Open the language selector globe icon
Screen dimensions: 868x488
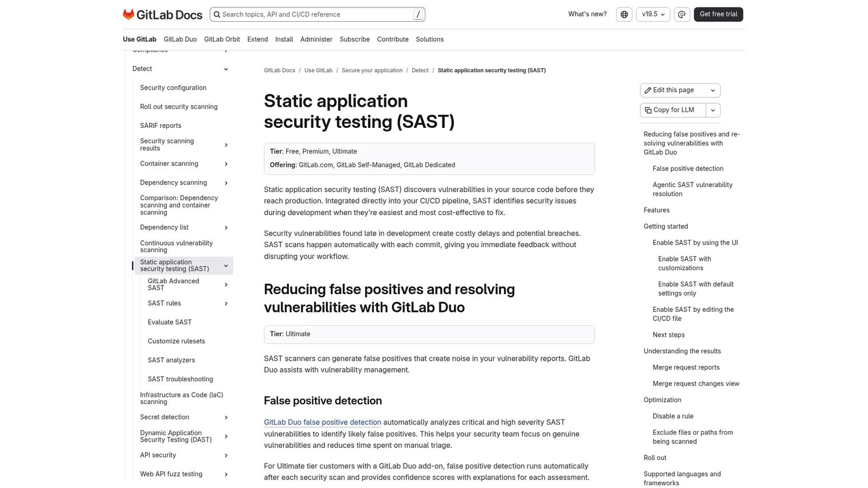tap(624, 14)
